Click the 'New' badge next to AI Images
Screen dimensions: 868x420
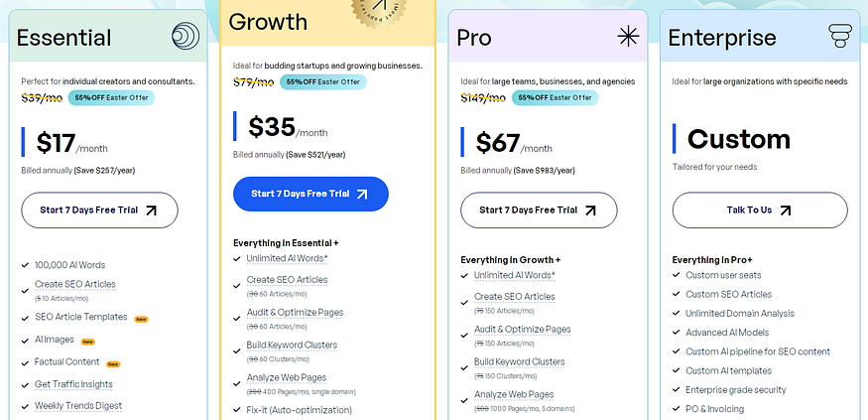(x=88, y=342)
